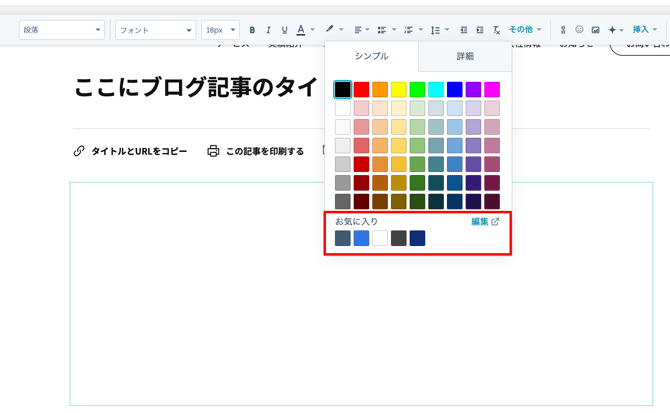670x413 pixels.
Task: Open the text color dropdown arrow
Action: (313, 29)
